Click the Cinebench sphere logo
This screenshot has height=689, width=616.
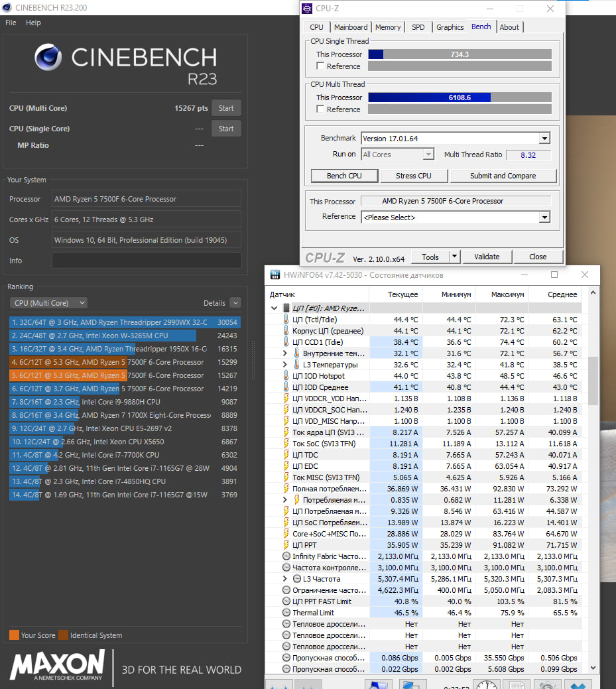(48, 57)
